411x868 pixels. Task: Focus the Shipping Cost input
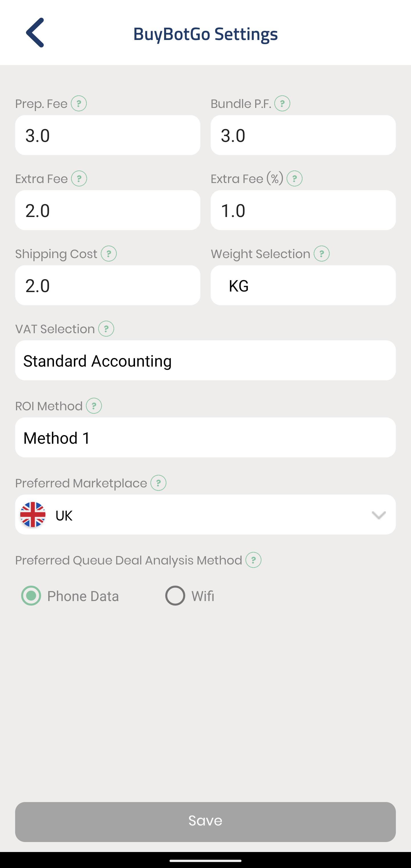click(x=108, y=286)
